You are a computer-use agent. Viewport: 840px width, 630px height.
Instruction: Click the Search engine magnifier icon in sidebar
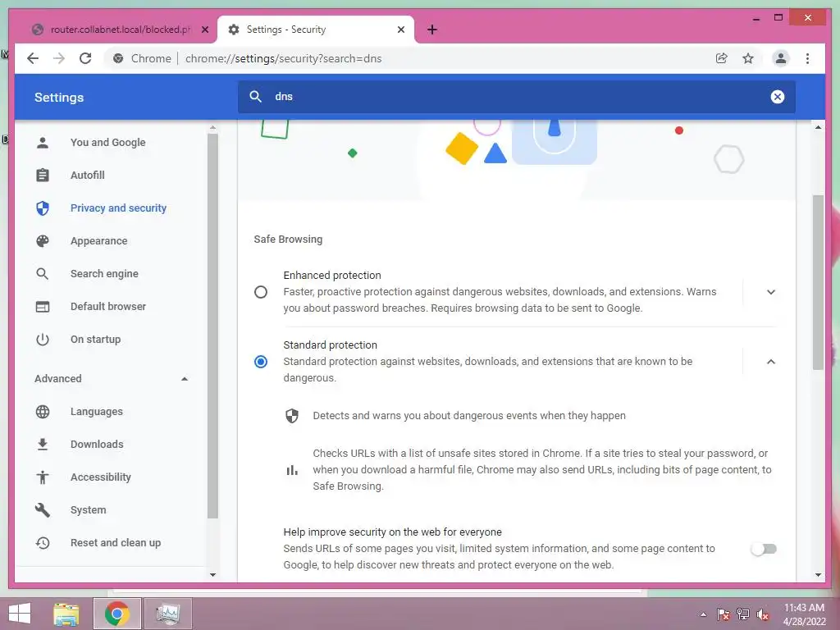[x=43, y=274]
